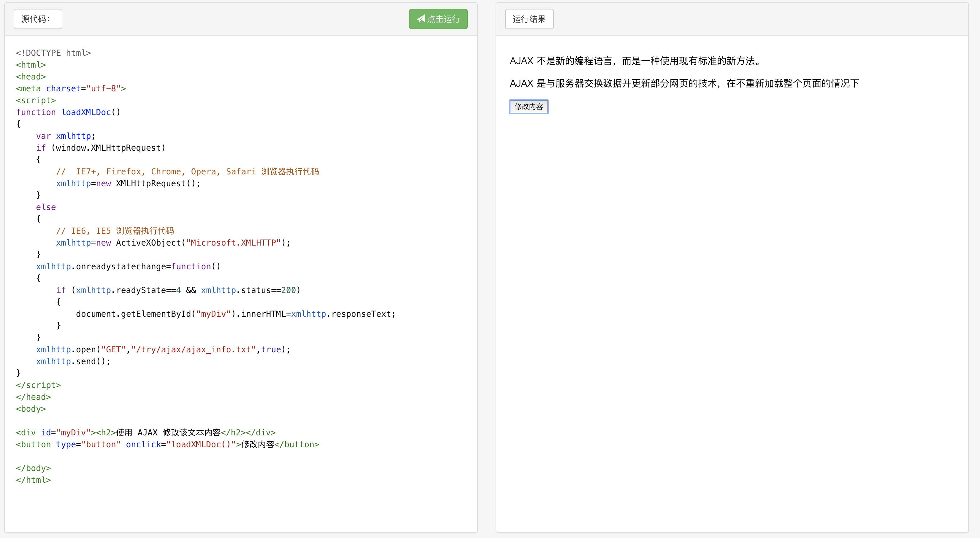Image resolution: width=980 pixels, height=538 pixels.
Task: Click the ActiveXObject("Microsoft.XMLHTTP") line
Action: [x=173, y=243]
